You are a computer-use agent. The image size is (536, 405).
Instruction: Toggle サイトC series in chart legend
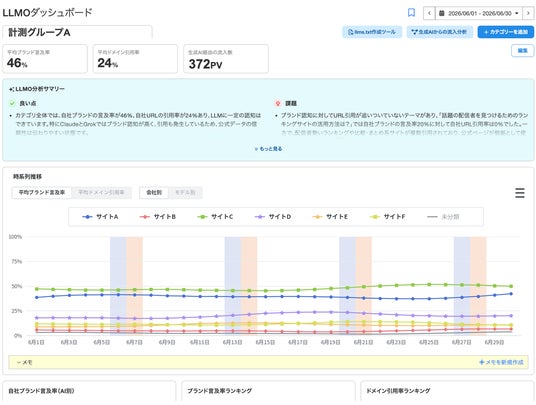[215, 217]
